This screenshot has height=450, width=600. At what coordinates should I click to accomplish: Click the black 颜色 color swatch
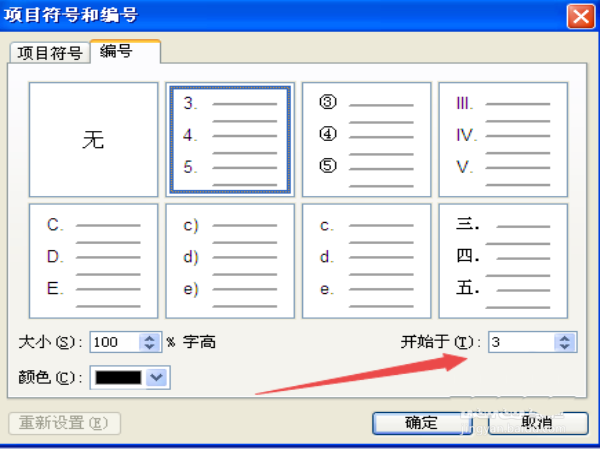pos(118,378)
